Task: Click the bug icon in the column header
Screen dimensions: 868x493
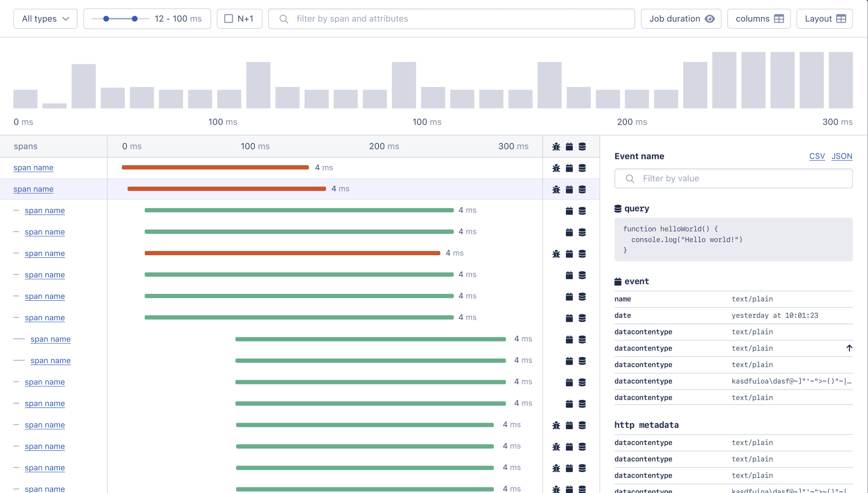Action: click(x=556, y=146)
